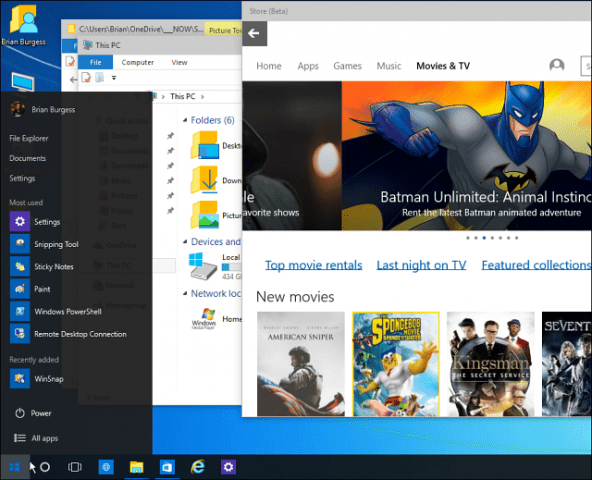Click the Power button in Start menu
This screenshot has height=480, width=592.
pyautogui.click(x=33, y=413)
